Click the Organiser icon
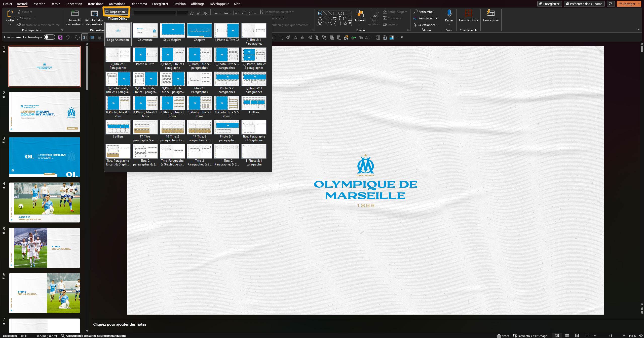Viewport: 644px width, 338px height. (x=360, y=14)
